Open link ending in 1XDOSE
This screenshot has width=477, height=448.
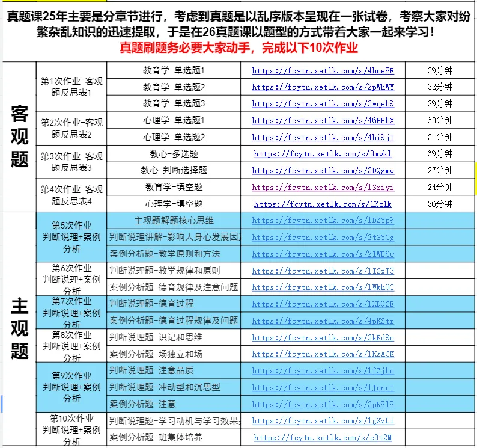[323, 304]
